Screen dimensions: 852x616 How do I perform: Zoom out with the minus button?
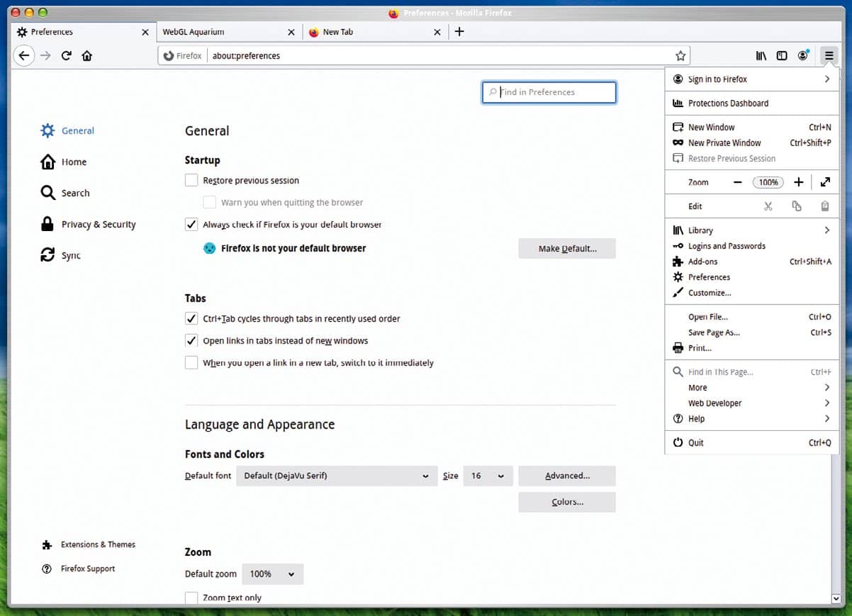738,182
